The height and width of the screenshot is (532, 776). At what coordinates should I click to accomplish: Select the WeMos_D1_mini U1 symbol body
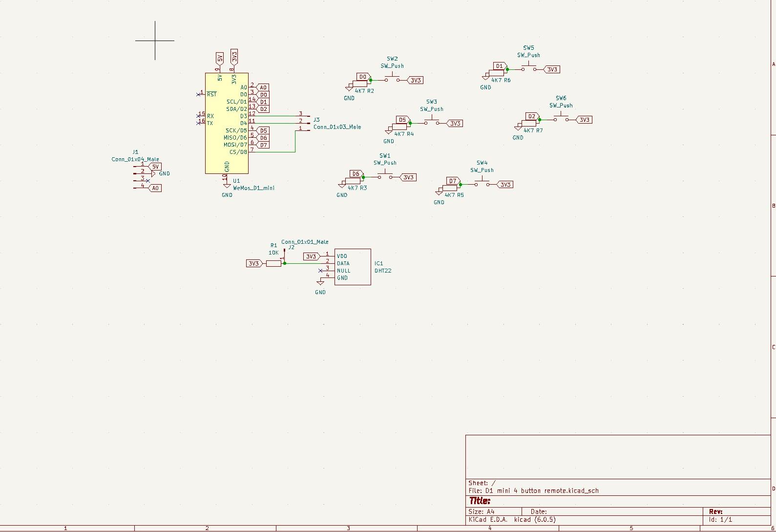227,123
